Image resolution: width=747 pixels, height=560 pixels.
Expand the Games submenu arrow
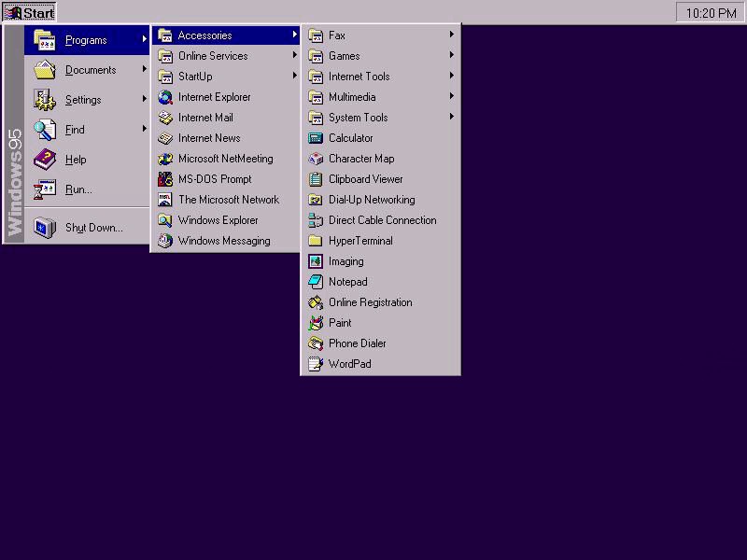(x=452, y=56)
